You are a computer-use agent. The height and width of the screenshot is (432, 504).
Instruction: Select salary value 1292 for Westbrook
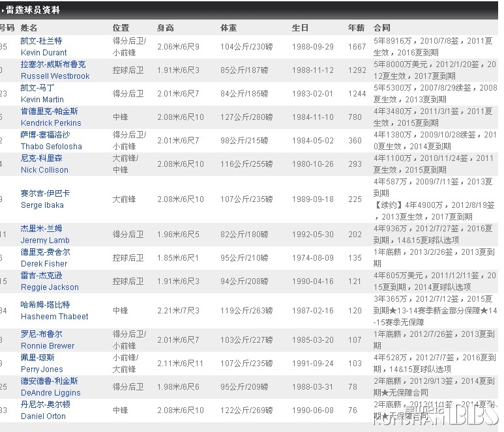tap(357, 70)
